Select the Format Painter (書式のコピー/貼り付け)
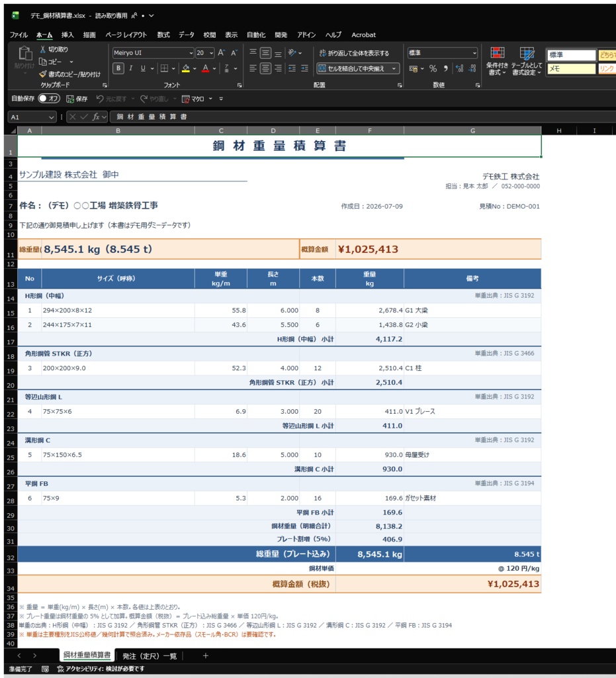Viewport: 616px width, 678px height. pos(70,74)
